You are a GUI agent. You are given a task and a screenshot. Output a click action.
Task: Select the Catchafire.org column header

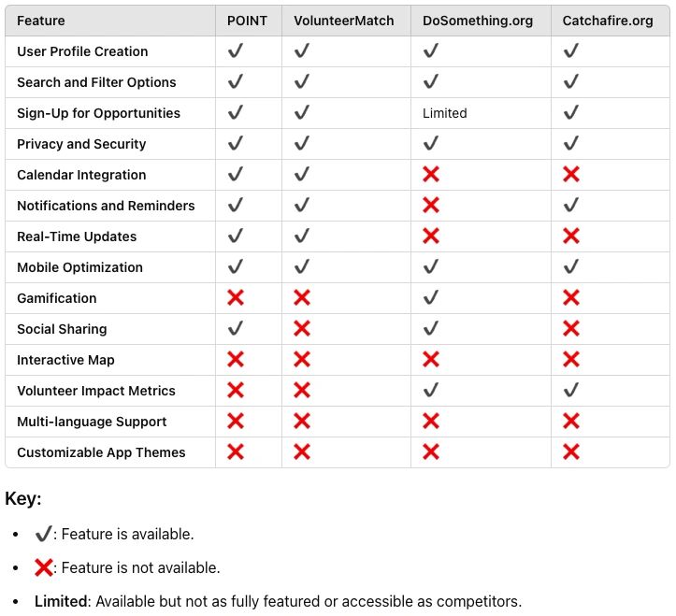click(608, 21)
